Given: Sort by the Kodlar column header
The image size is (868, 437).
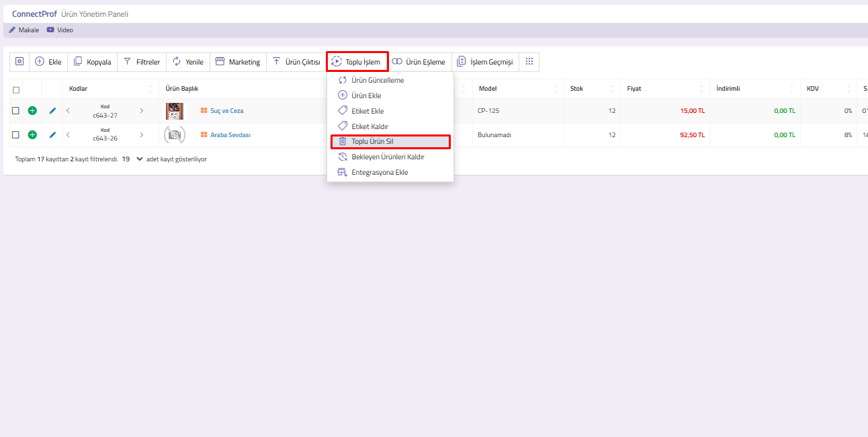Looking at the screenshot, I should pyautogui.click(x=111, y=89).
